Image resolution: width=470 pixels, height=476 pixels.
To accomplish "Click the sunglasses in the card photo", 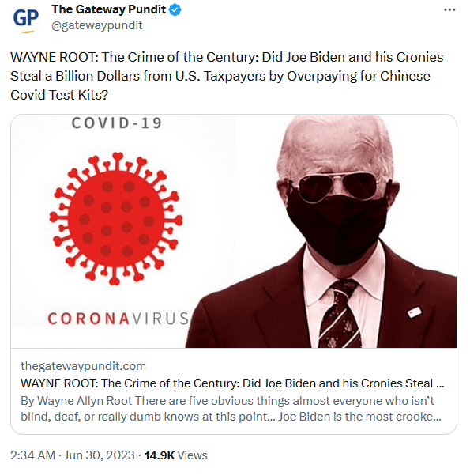I will click(x=337, y=187).
